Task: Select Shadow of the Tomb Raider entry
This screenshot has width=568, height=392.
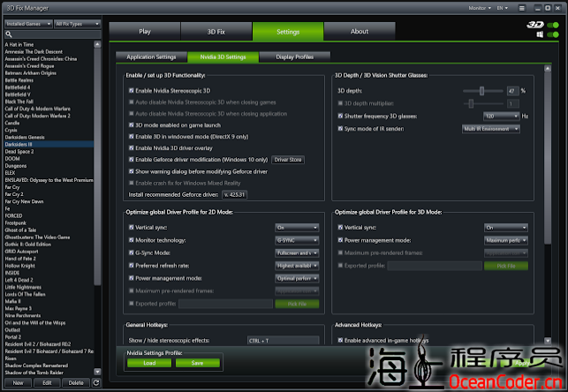Action: pos(49,373)
